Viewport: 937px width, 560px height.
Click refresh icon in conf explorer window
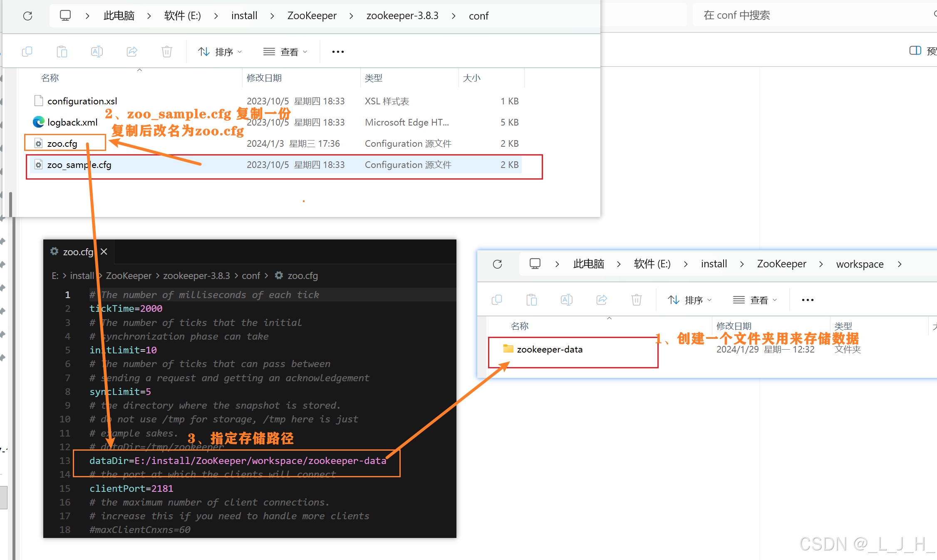pos(28,16)
